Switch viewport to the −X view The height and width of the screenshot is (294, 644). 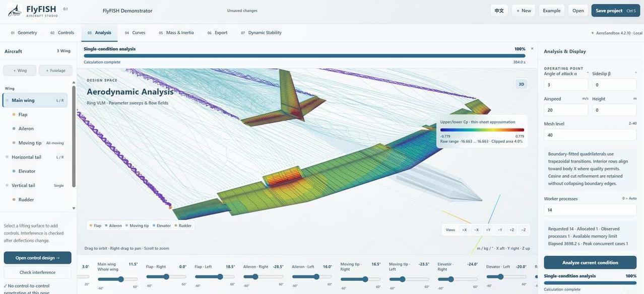476,230
